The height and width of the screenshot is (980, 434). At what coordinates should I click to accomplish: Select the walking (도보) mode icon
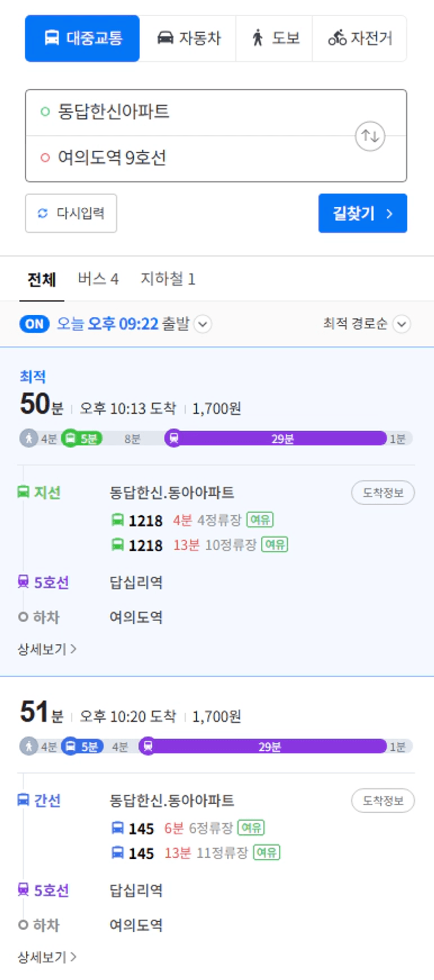click(x=257, y=38)
